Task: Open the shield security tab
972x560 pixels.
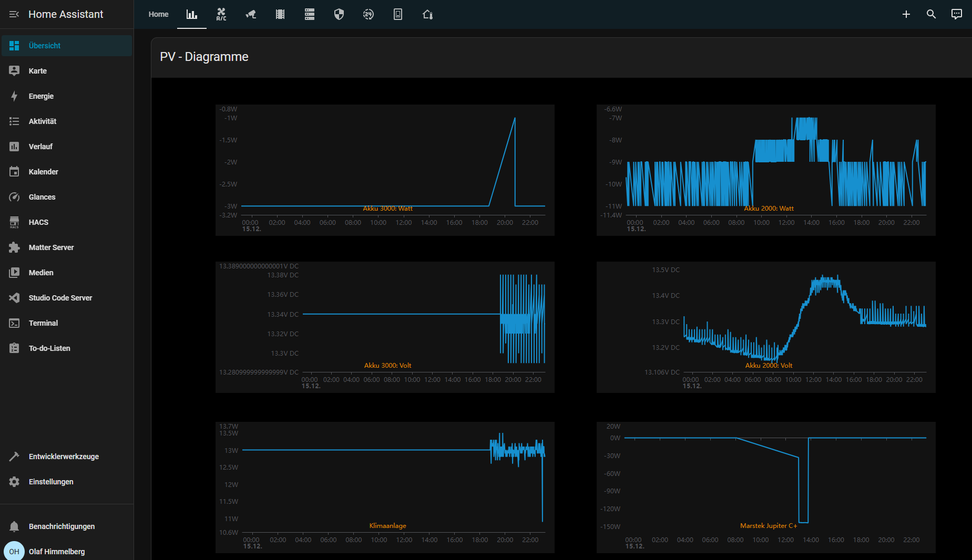Action: pos(339,15)
